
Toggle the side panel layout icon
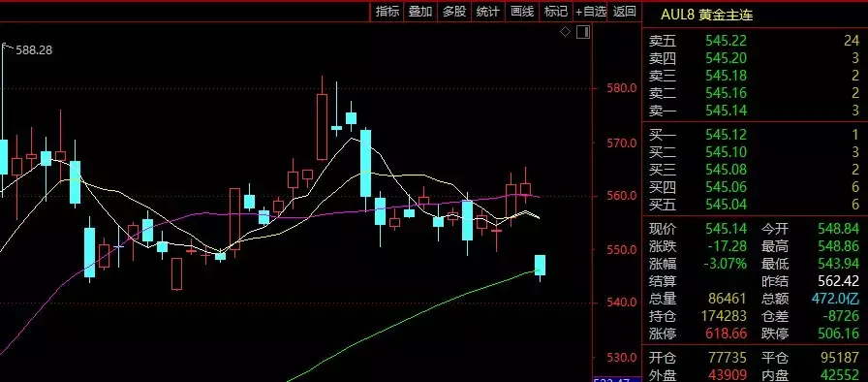583,32
